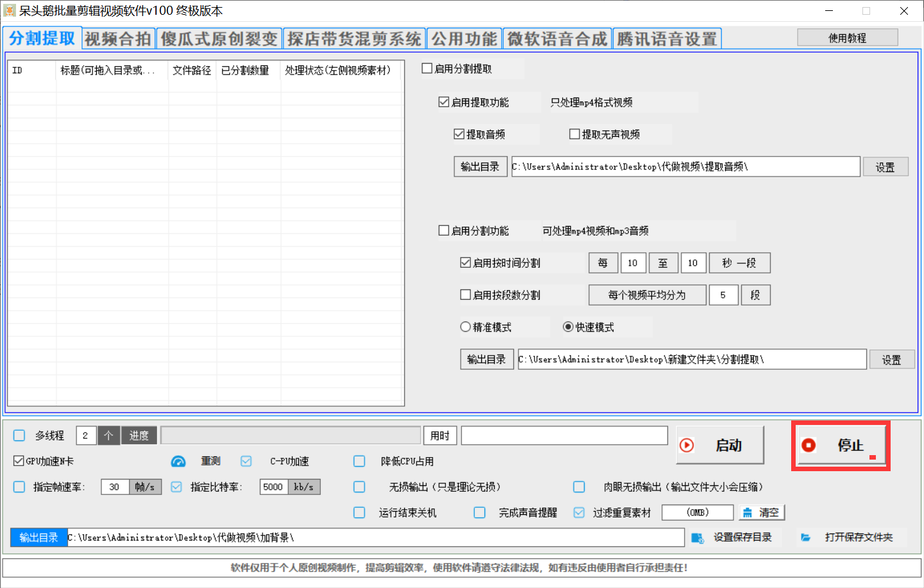Click the bottom 加背景 output path field
924x588 pixels.
click(375, 537)
